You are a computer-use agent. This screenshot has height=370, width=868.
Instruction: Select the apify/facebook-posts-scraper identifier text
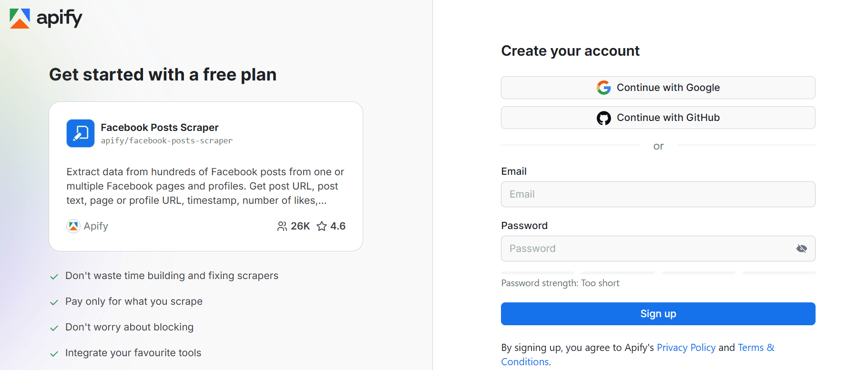tap(166, 140)
